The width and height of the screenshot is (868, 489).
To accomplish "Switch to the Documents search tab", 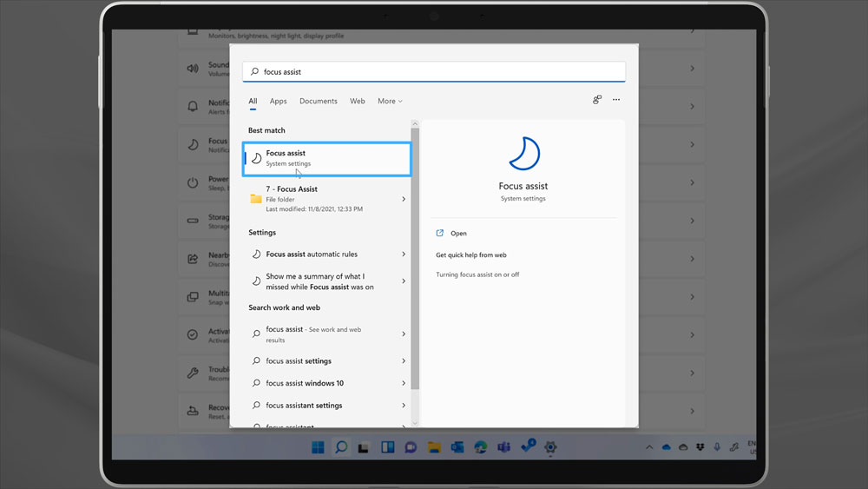I will click(x=319, y=102).
